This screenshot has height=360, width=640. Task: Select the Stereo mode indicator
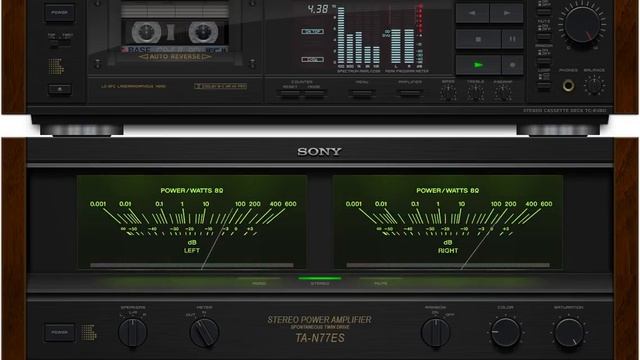pos(320,281)
